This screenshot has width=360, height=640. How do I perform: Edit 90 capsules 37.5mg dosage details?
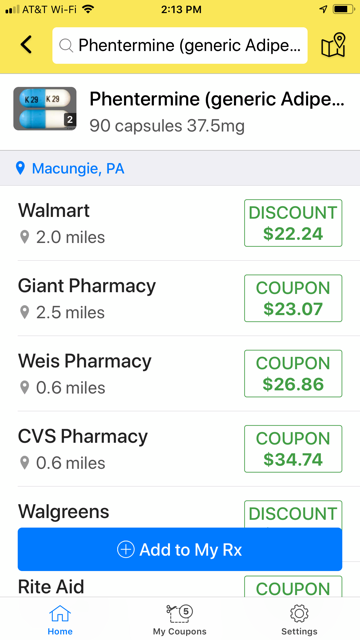[x=167, y=126]
